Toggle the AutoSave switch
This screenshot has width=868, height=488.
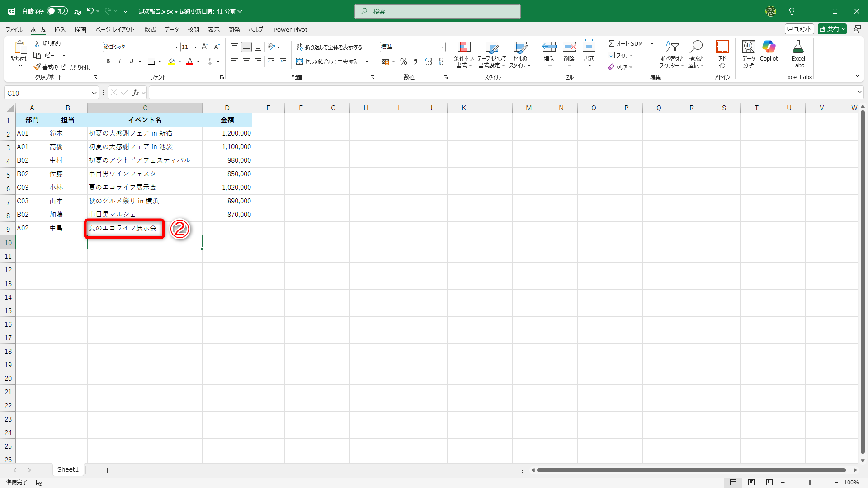click(57, 11)
